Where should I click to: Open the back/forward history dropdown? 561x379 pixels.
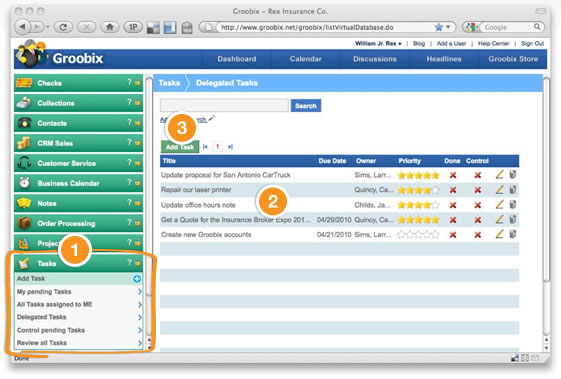(x=48, y=27)
